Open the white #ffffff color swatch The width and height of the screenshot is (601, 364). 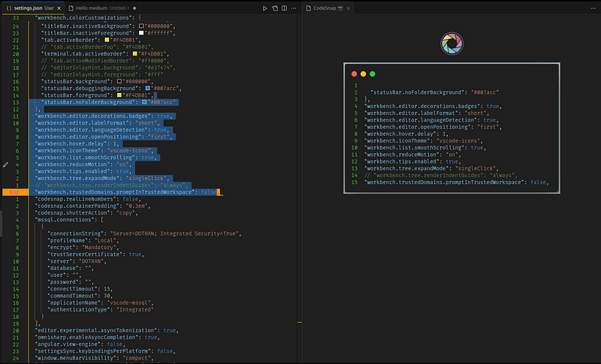tap(141, 33)
